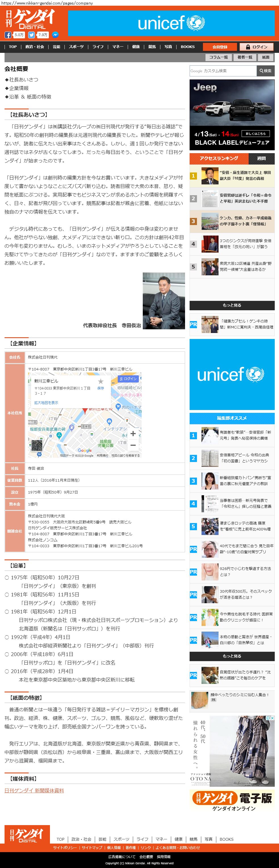Open the sidebar unicef square ad
The height and width of the screenshot is (868, 279).
(x=232, y=374)
